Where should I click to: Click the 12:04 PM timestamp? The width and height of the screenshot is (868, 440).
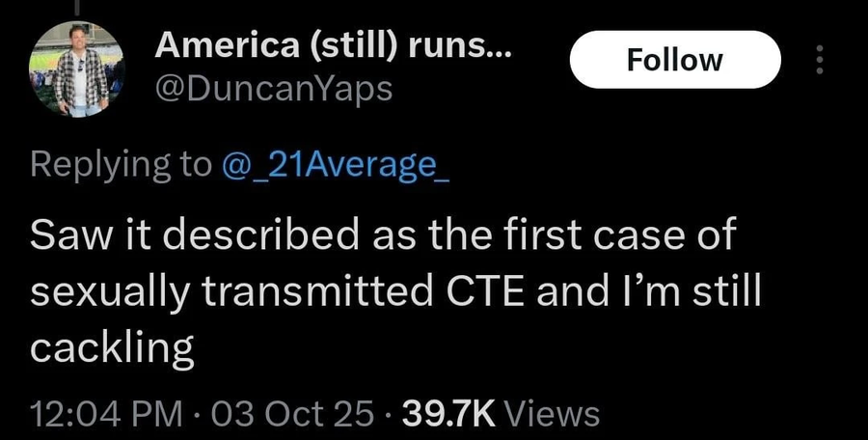(x=106, y=414)
